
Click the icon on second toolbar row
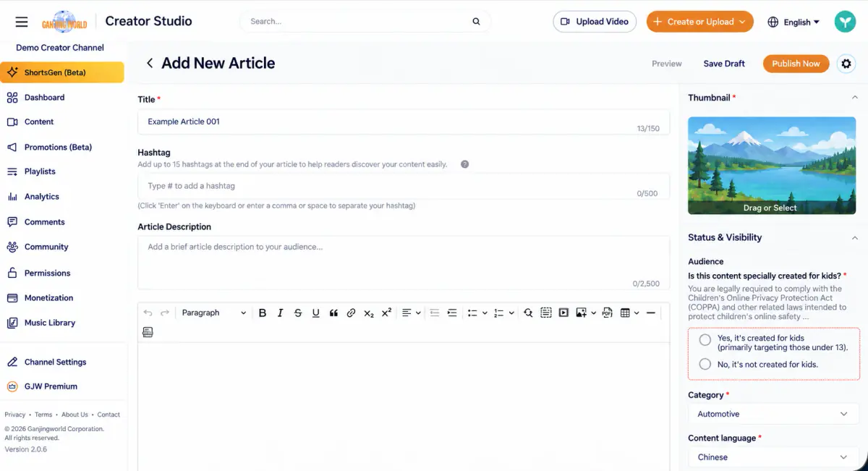(148, 332)
